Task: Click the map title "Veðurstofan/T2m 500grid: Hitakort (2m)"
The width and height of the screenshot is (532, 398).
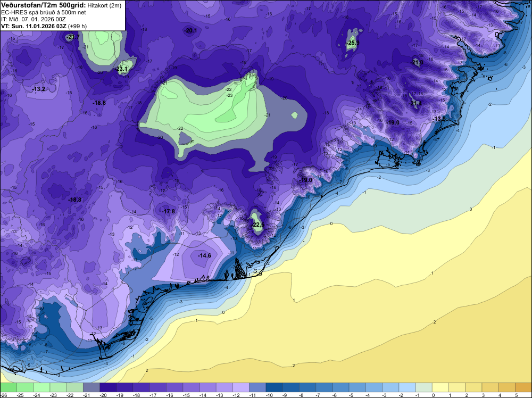Action: point(61,5)
